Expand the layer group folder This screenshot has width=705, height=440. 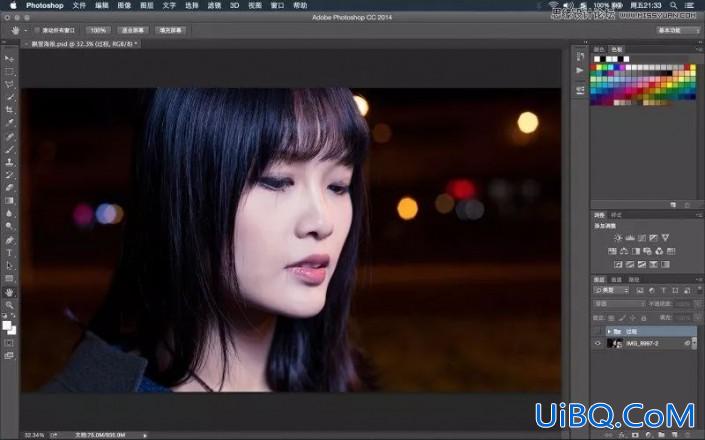click(x=609, y=331)
